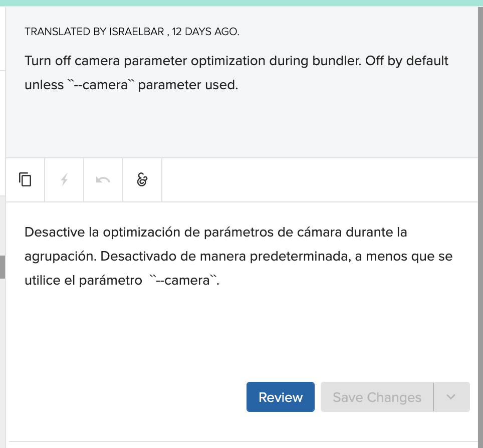The height and width of the screenshot is (448, 483).
Task: Click the "TRANSLATED BY" label
Action: 65,32
